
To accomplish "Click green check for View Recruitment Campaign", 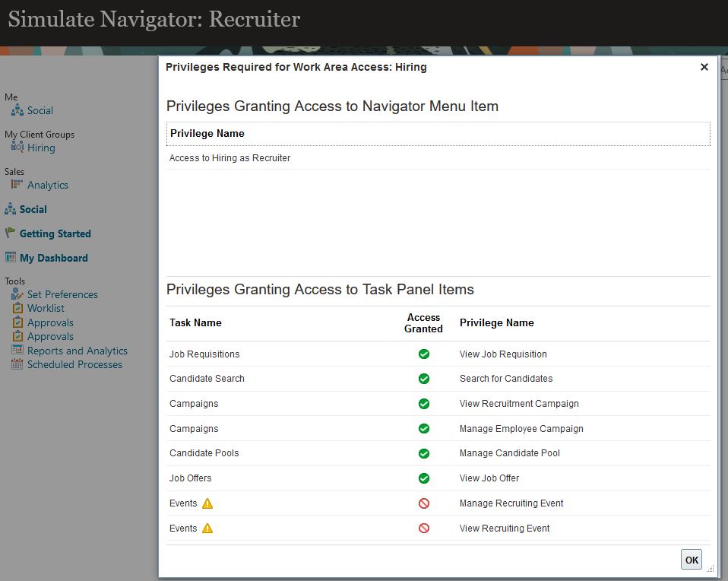I will point(424,404).
